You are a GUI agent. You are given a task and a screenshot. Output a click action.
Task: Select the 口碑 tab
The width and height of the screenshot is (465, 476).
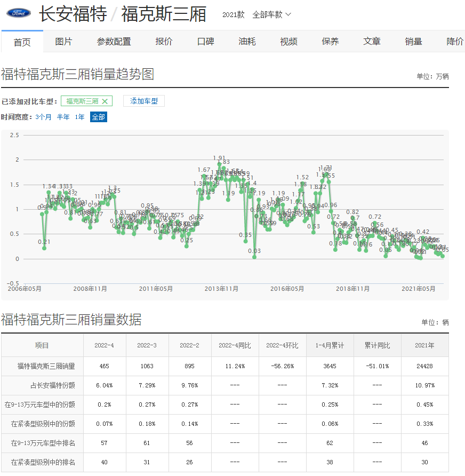[205, 42]
